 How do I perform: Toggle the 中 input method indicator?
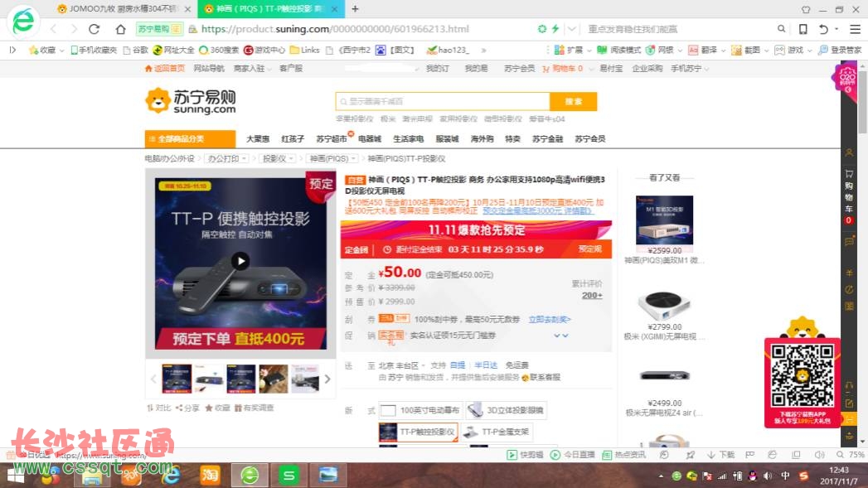pos(785,476)
